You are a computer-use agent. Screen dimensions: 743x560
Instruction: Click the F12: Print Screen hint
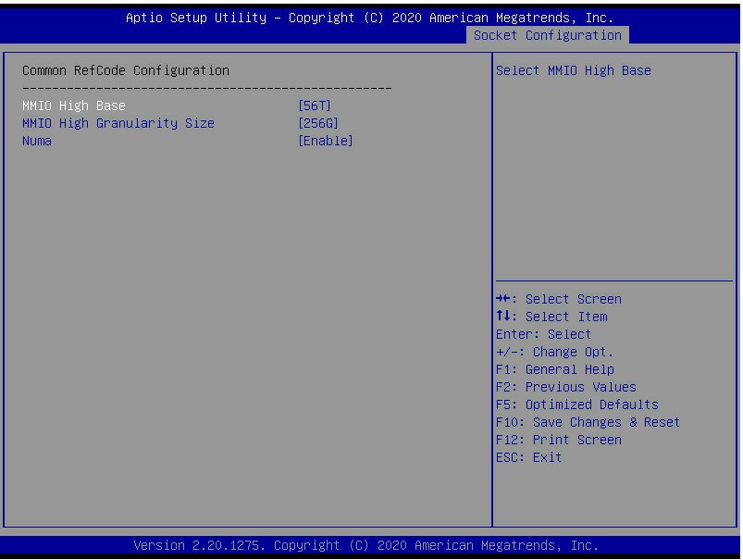click(559, 440)
